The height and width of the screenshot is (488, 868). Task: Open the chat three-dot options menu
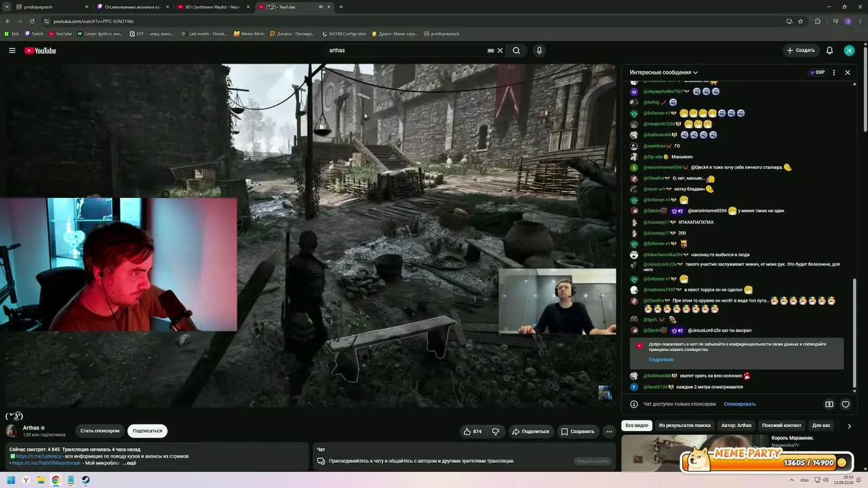pyautogui.click(x=833, y=73)
